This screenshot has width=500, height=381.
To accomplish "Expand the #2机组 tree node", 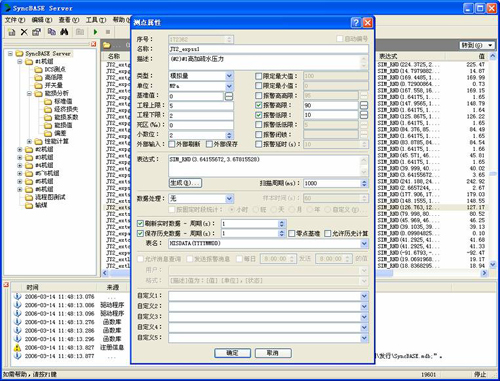I will pyautogui.click(x=20, y=149).
